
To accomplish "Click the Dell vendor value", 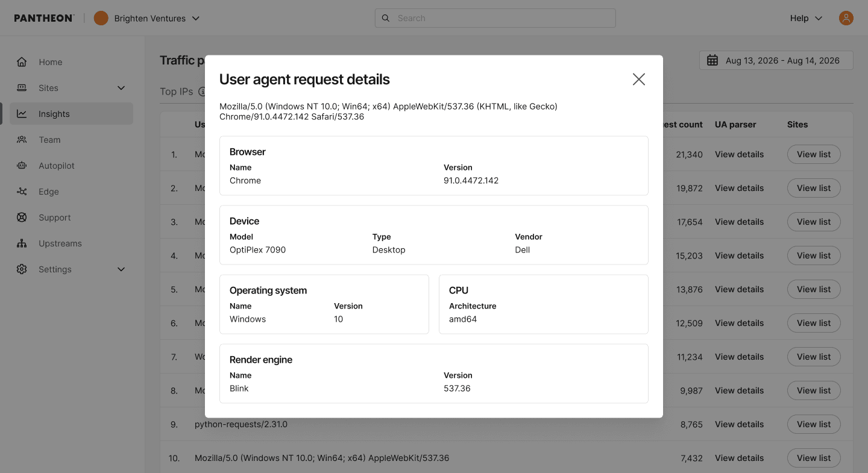I will (x=523, y=250).
